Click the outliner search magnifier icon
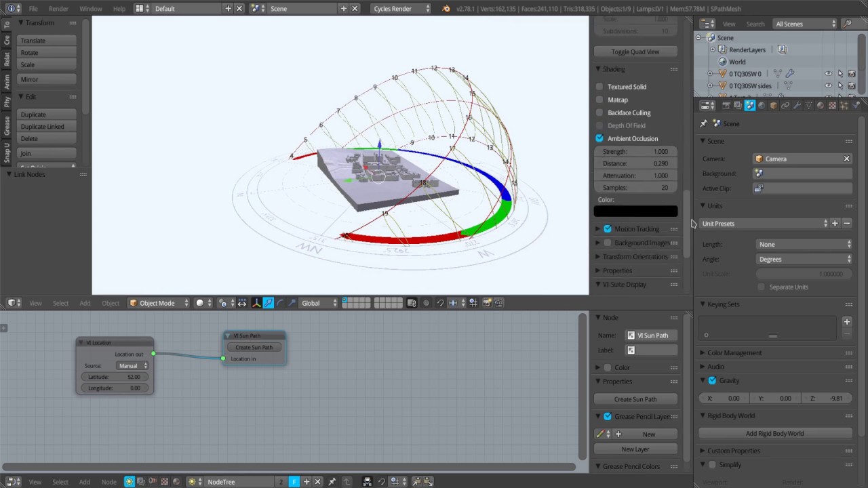 [847, 24]
